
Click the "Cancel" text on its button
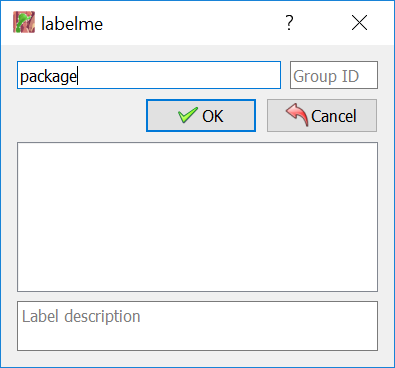334,116
